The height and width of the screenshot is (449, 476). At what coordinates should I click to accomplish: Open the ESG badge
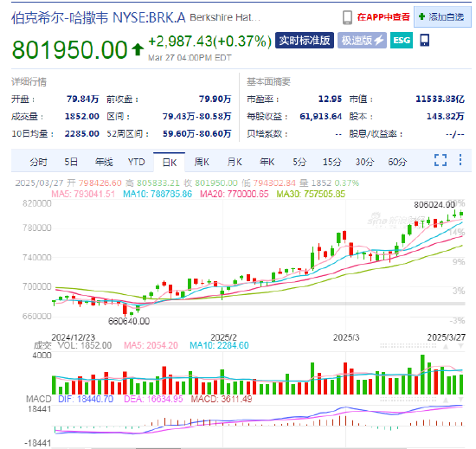click(x=402, y=41)
